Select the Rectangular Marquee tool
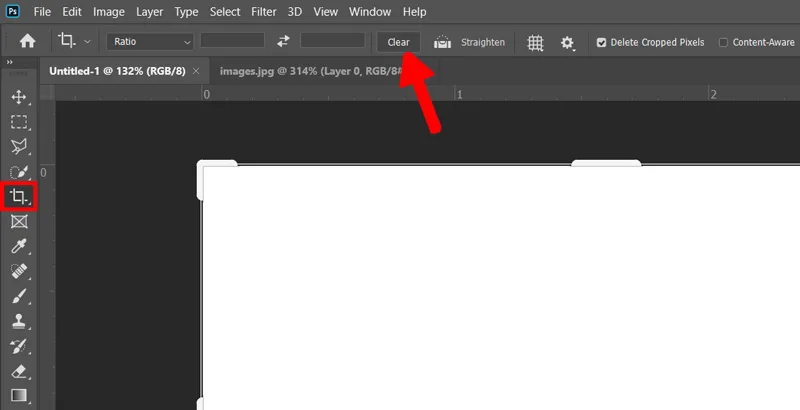The width and height of the screenshot is (800, 410). pyautogui.click(x=19, y=122)
